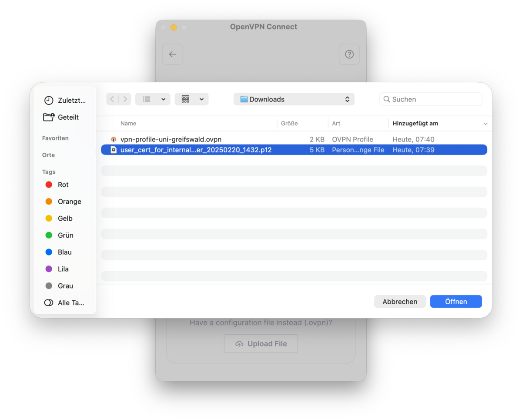This screenshot has width=522, height=420.
Task: Filter by the Orange tag
Action: point(63,202)
